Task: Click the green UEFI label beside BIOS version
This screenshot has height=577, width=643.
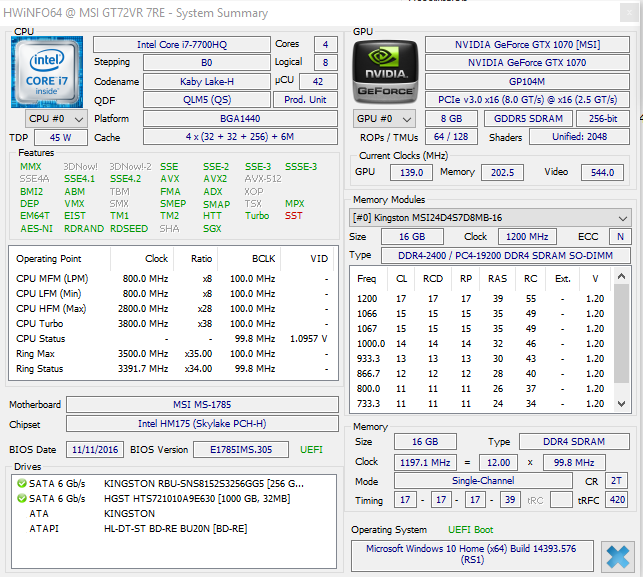Action: click(x=311, y=450)
